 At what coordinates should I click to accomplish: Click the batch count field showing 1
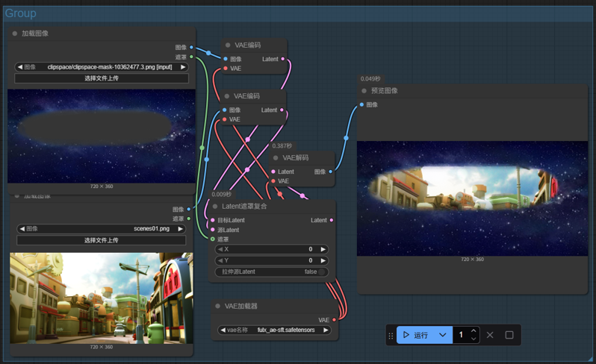click(461, 335)
